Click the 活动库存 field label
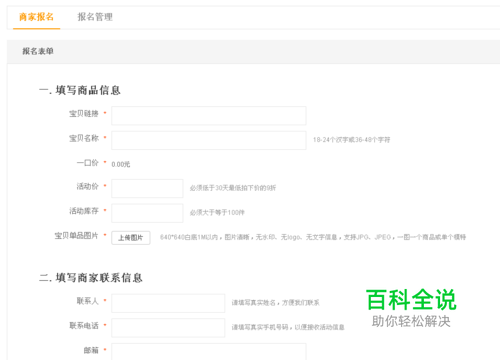The image size is (500, 360). 84,211
